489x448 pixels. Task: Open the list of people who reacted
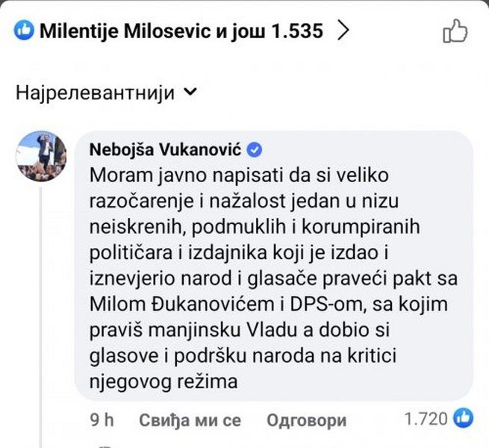coord(181,31)
